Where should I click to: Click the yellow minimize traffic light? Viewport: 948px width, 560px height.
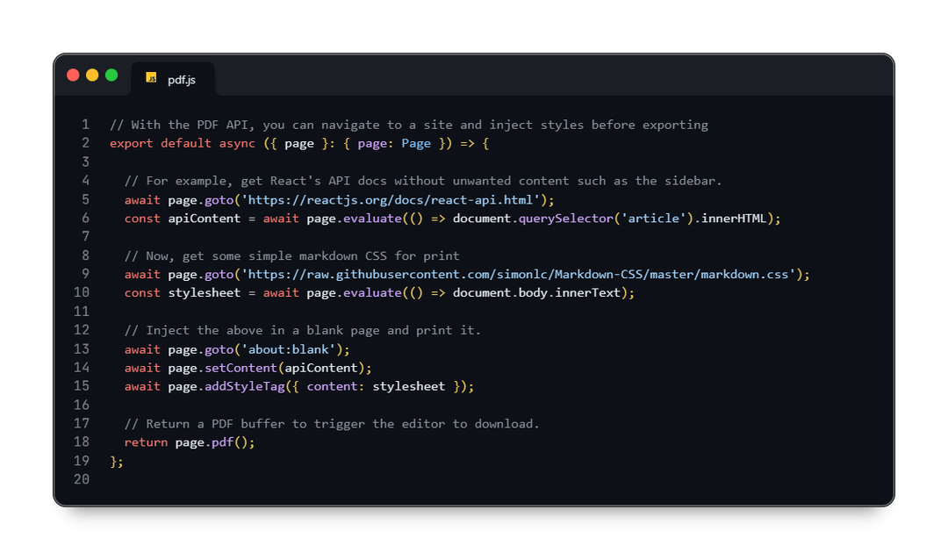point(91,75)
